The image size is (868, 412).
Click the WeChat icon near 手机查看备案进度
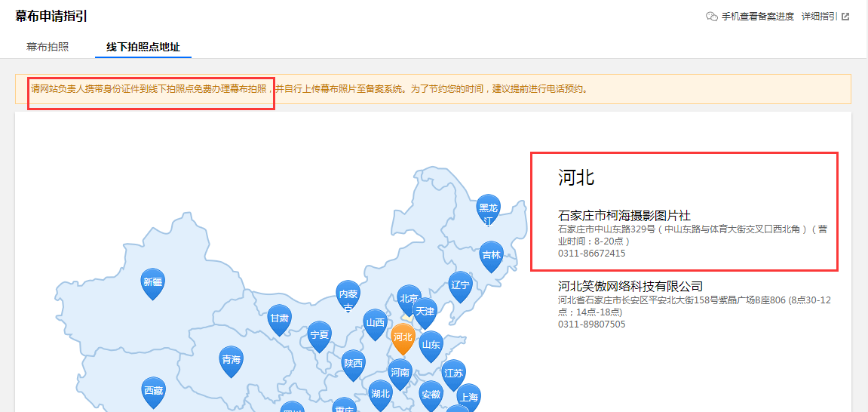pos(712,16)
